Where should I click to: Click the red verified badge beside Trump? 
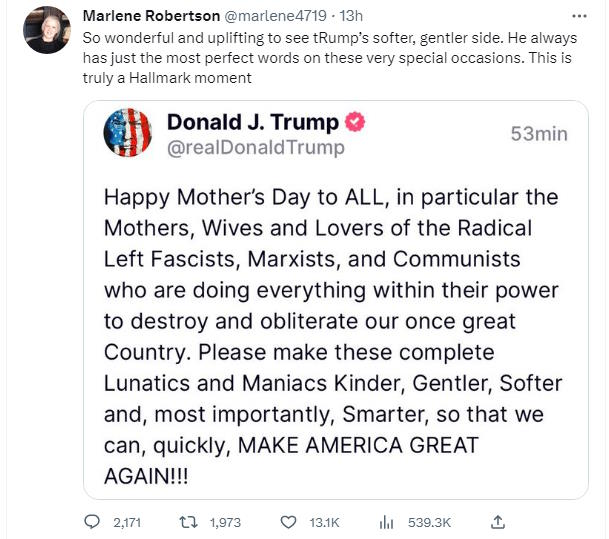(355, 122)
